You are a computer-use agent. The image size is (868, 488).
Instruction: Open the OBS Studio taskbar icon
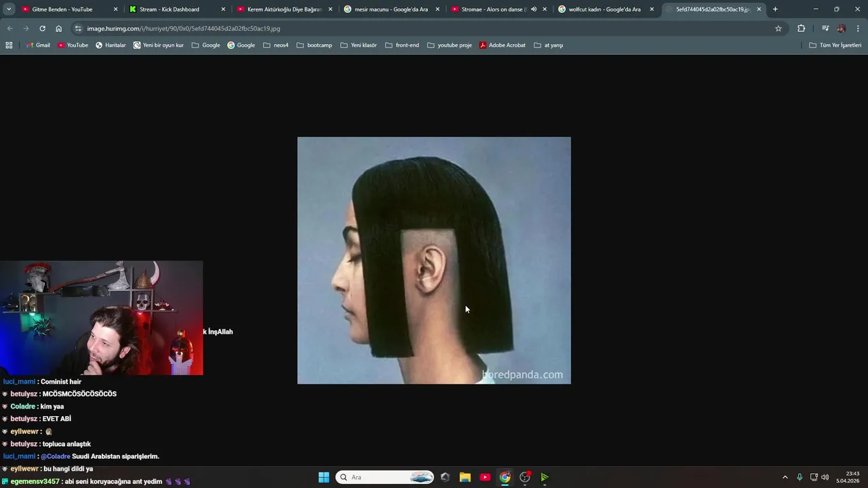(x=525, y=477)
